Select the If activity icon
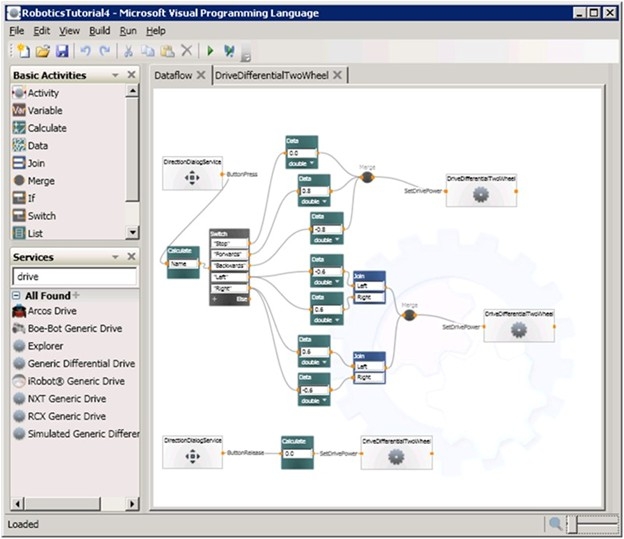 point(19,198)
